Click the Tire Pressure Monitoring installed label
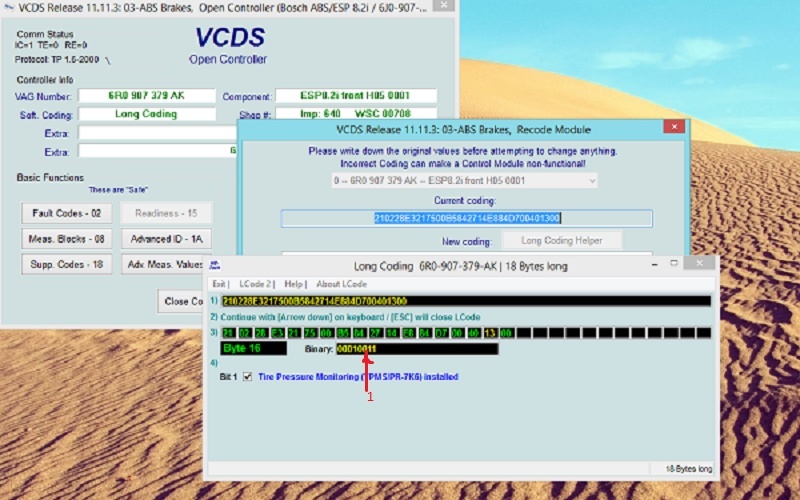 pyautogui.click(x=358, y=377)
